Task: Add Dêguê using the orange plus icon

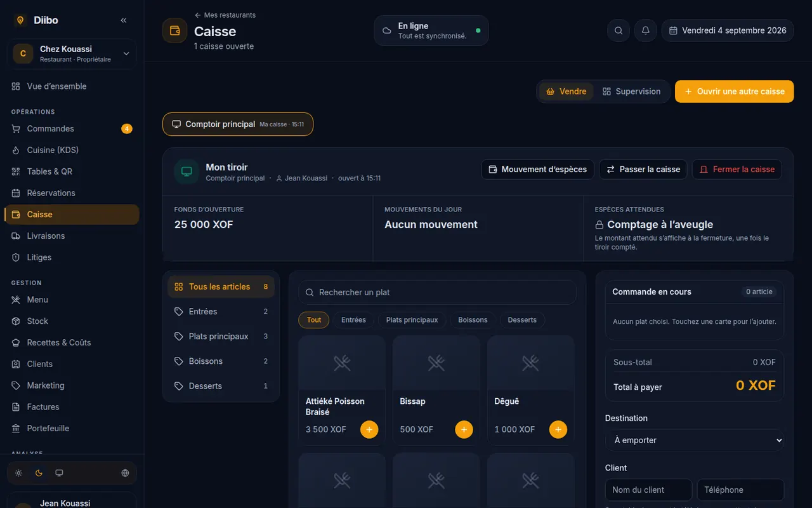Action: (x=558, y=429)
